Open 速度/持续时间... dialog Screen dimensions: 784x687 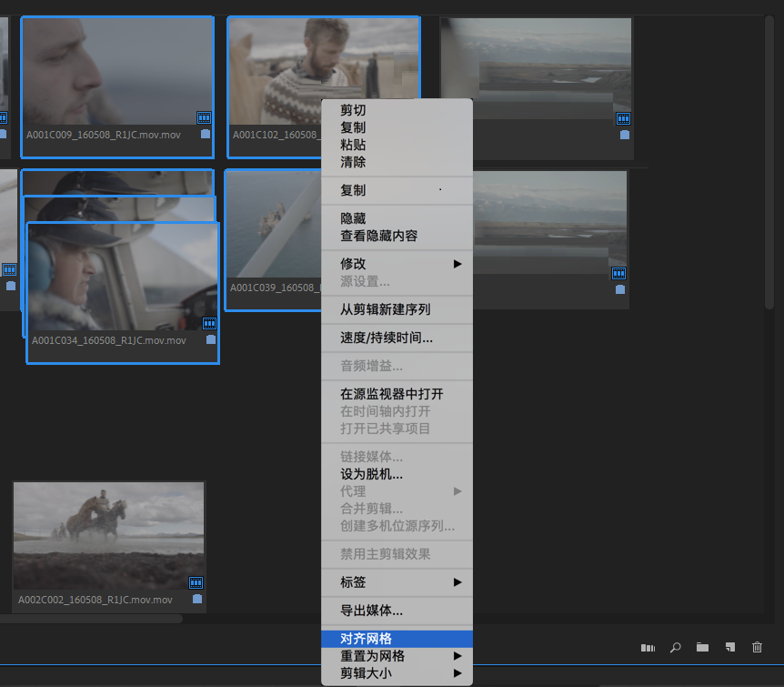click(397, 338)
